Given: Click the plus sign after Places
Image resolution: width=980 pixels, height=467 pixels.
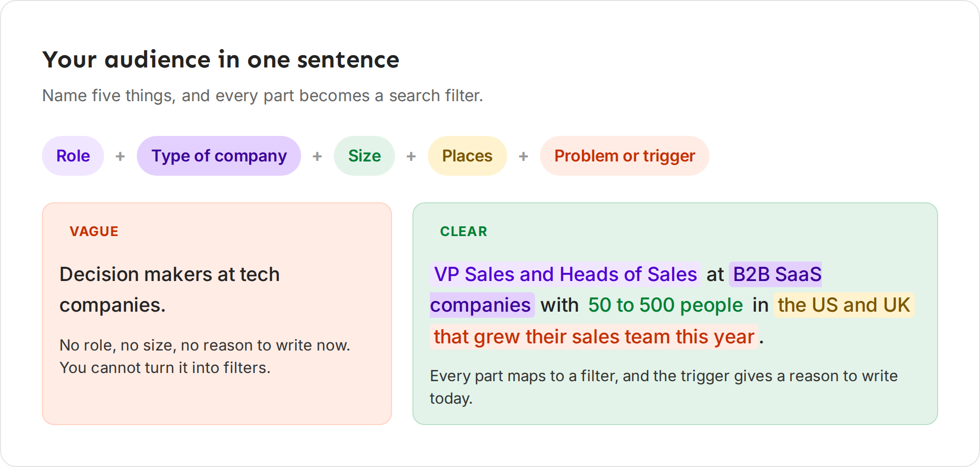Looking at the screenshot, I should [524, 156].
